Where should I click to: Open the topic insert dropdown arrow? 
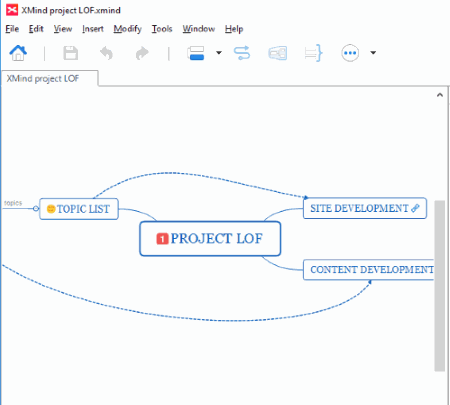tap(219, 53)
